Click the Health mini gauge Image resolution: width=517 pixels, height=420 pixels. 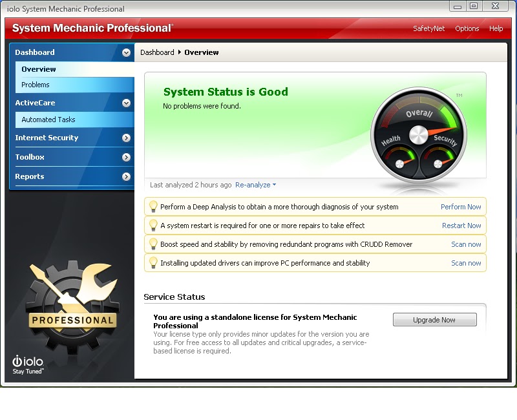[399, 161]
